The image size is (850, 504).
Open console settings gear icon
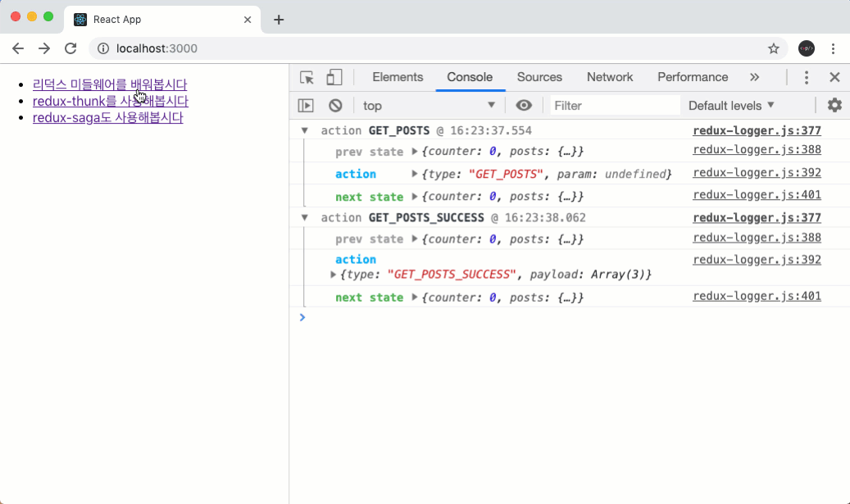tap(834, 105)
